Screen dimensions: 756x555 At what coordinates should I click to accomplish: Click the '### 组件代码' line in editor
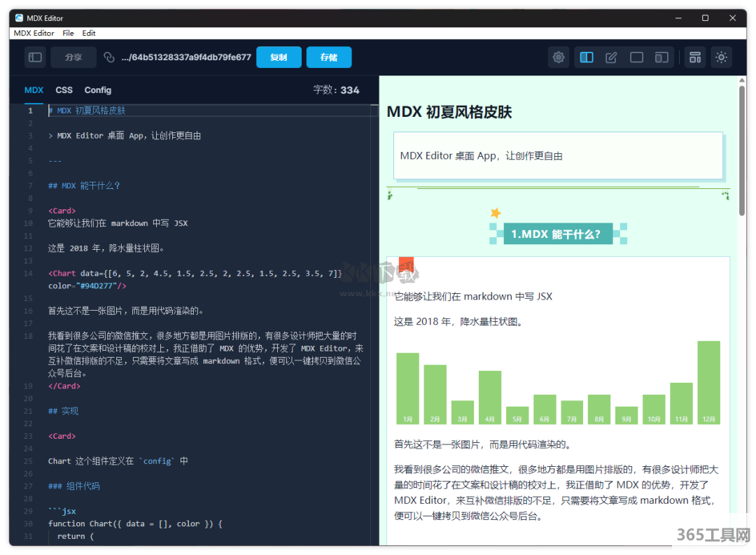pos(73,486)
